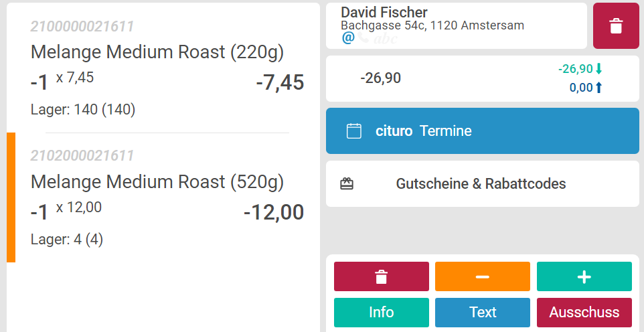Decrease quantity with orange minus button

click(x=482, y=276)
